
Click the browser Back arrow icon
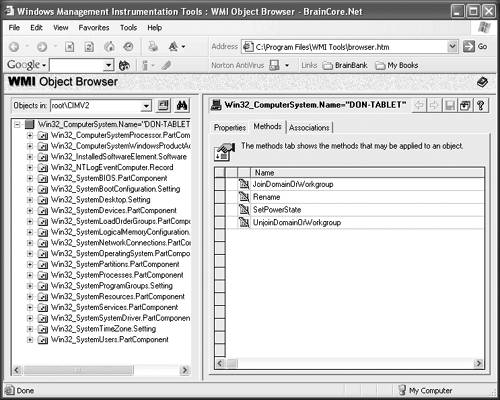[x=14, y=47]
